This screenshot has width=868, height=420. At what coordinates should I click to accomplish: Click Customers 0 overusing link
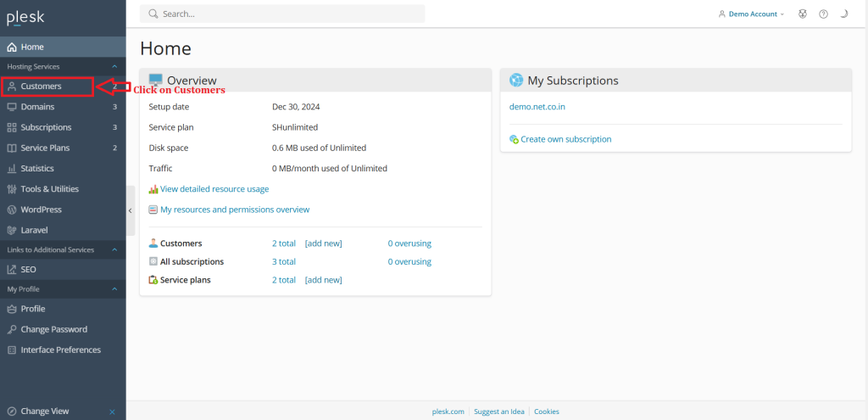point(409,244)
